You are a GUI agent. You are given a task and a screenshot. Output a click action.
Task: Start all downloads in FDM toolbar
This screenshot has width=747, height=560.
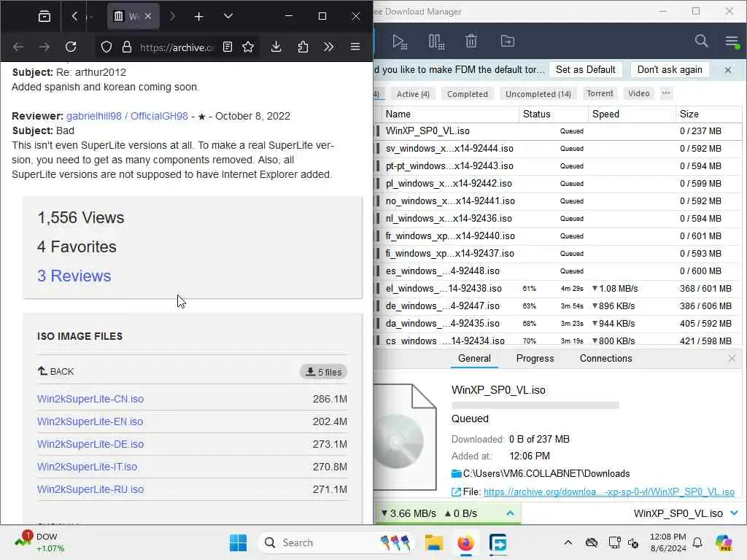click(x=400, y=42)
